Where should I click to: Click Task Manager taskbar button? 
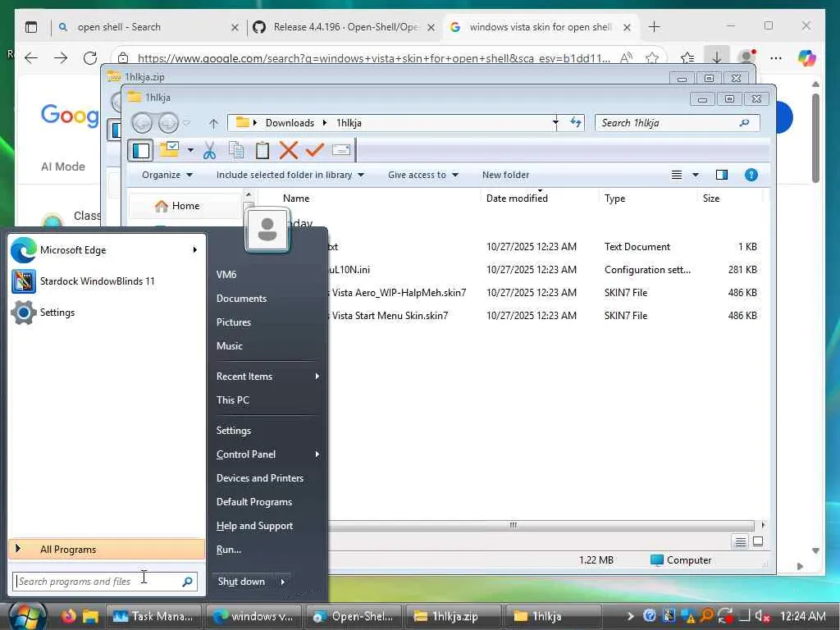coord(153,617)
